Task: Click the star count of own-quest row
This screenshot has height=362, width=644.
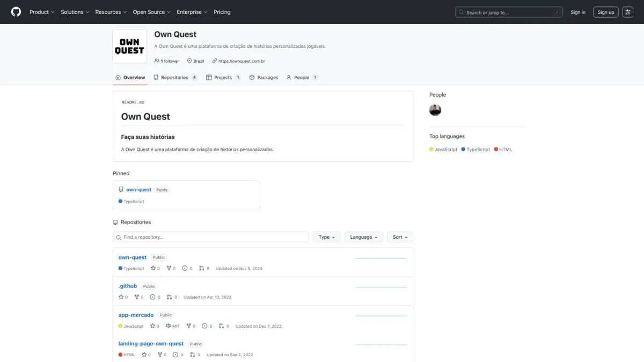Action: coord(155,269)
